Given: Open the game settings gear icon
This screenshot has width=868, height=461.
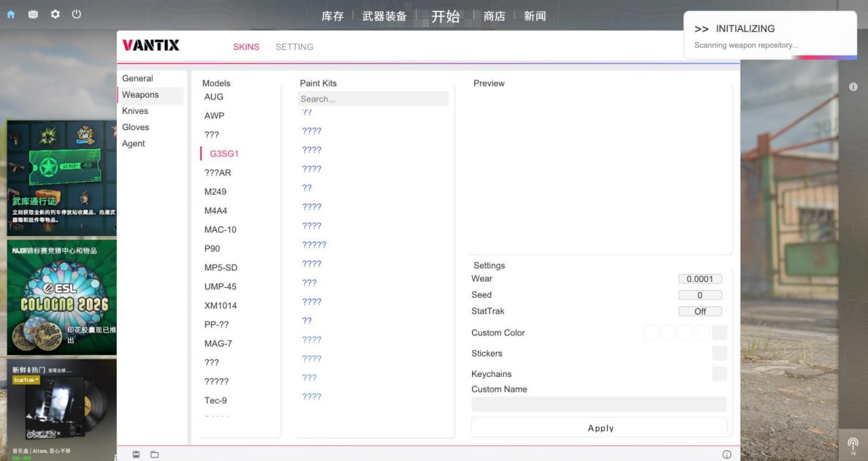Looking at the screenshot, I should tap(55, 14).
